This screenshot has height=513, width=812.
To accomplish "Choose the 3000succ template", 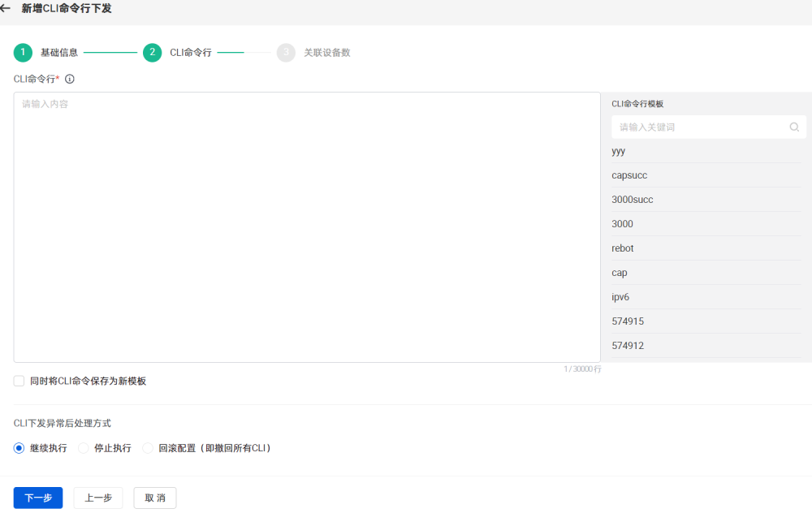I will click(633, 200).
